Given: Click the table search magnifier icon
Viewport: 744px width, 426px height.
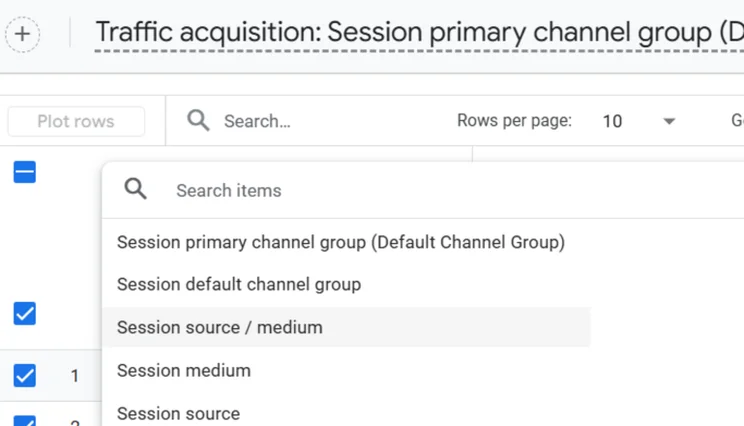Looking at the screenshot, I should [198, 120].
